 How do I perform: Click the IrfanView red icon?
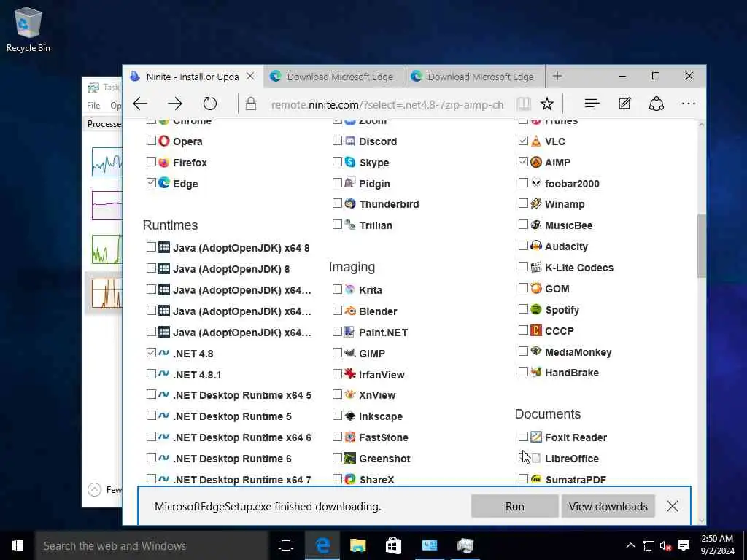click(350, 374)
